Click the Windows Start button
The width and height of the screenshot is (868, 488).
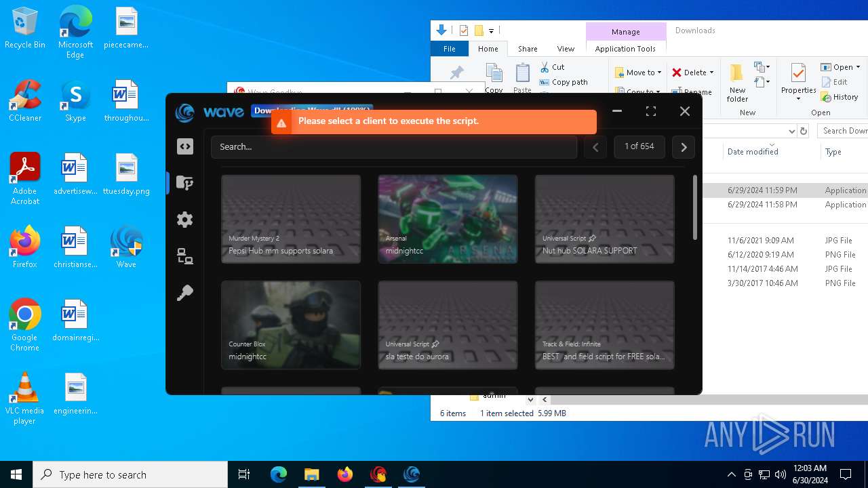point(16,474)
